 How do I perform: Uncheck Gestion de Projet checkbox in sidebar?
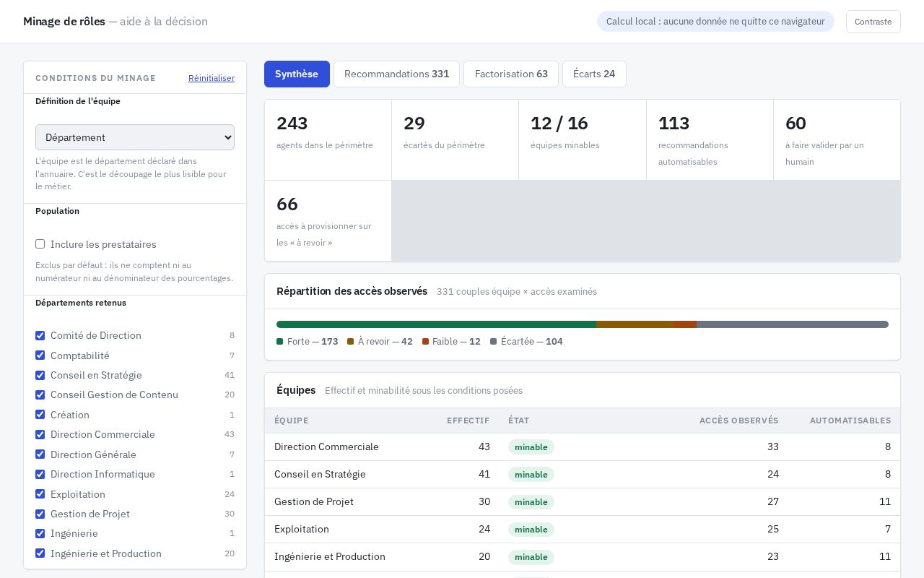(40, 514)
